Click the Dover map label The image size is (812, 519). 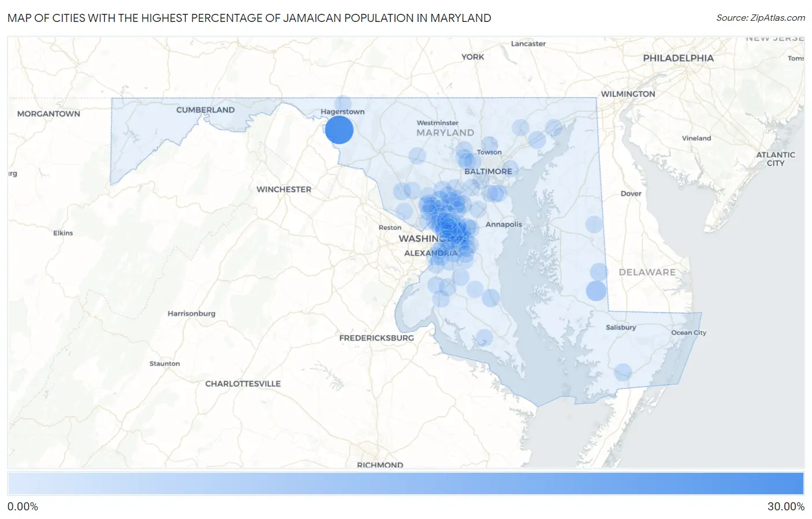(631, 193)
